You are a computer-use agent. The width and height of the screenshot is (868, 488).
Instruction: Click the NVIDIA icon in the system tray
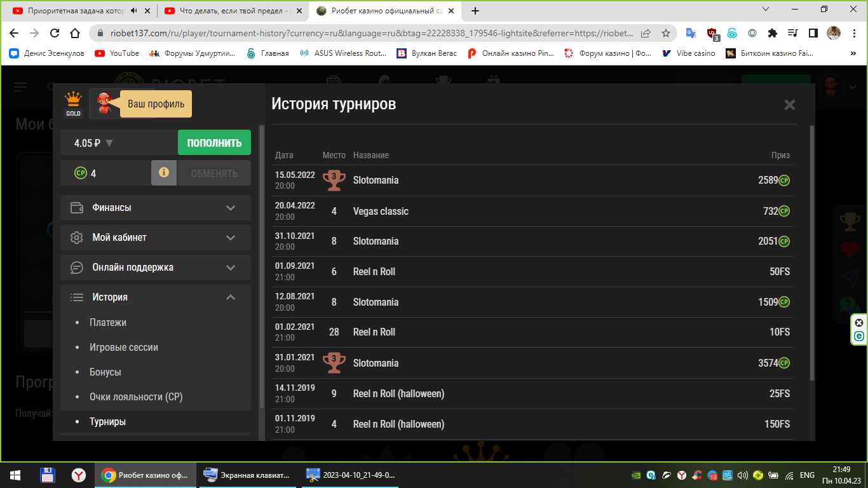(635, 475)
